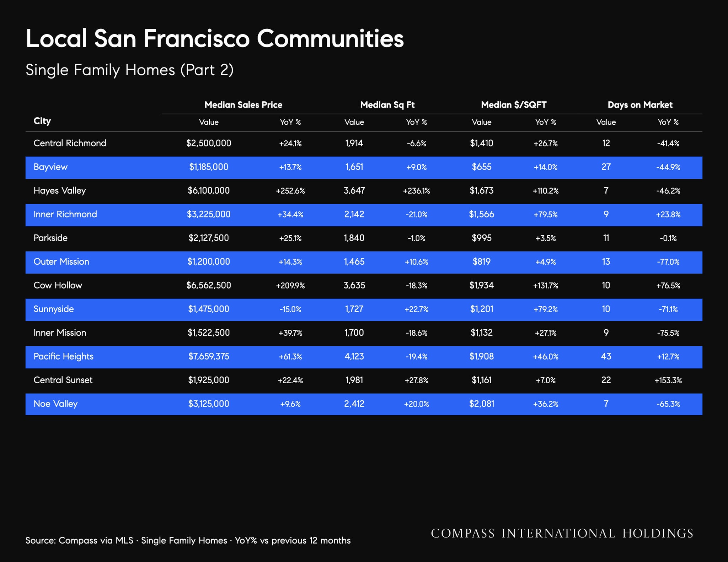
Task: Click the '+209.9%' Cow Hollow YoY value
Action: [x=290, y=286]
